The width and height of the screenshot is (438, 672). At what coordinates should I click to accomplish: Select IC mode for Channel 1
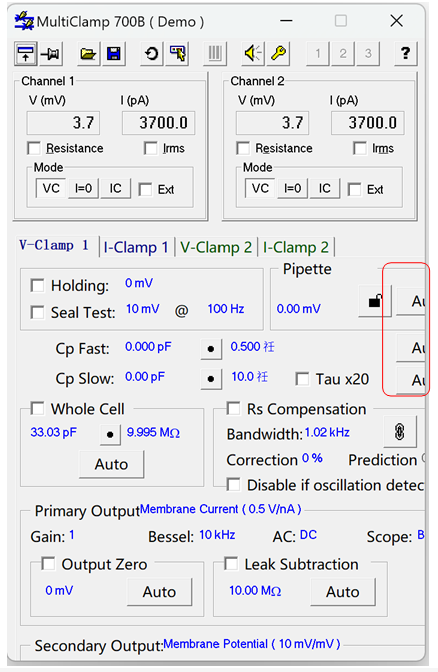[x=115, y=189]
